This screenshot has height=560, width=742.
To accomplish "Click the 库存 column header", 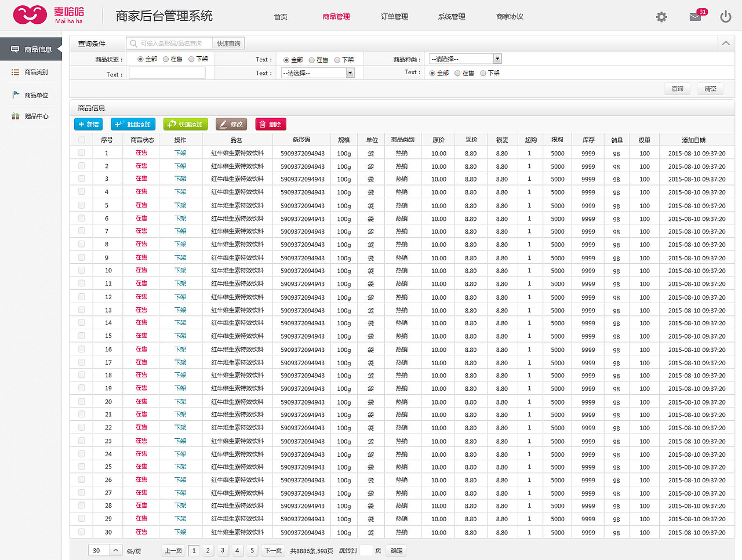I will click(588, 140).
